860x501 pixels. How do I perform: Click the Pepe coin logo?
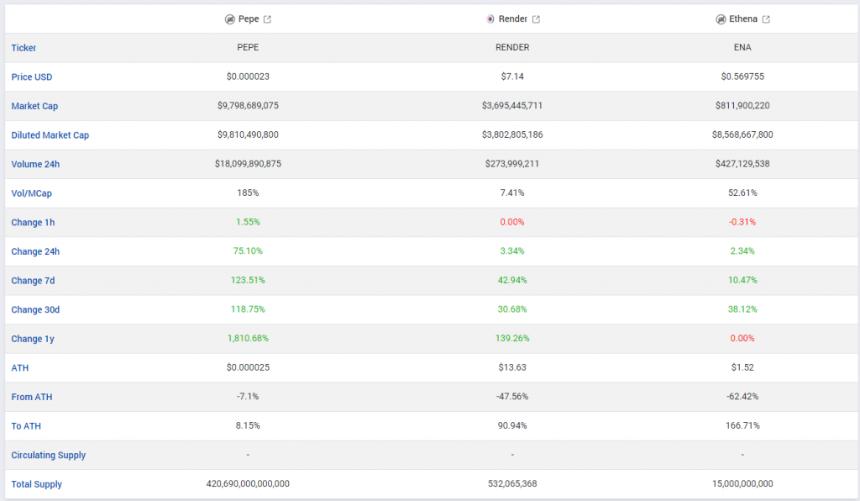(x=230, y=19)
